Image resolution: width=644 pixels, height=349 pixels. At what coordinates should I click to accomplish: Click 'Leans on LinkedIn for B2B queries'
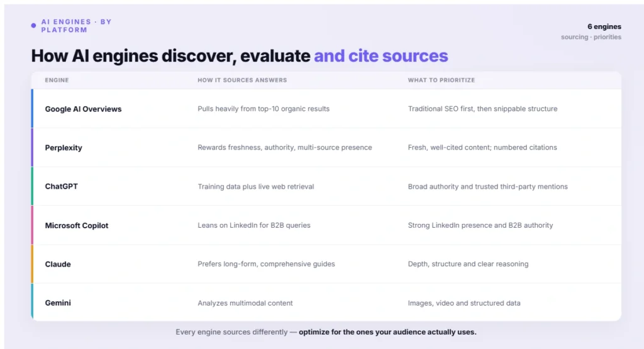[254, 225]
